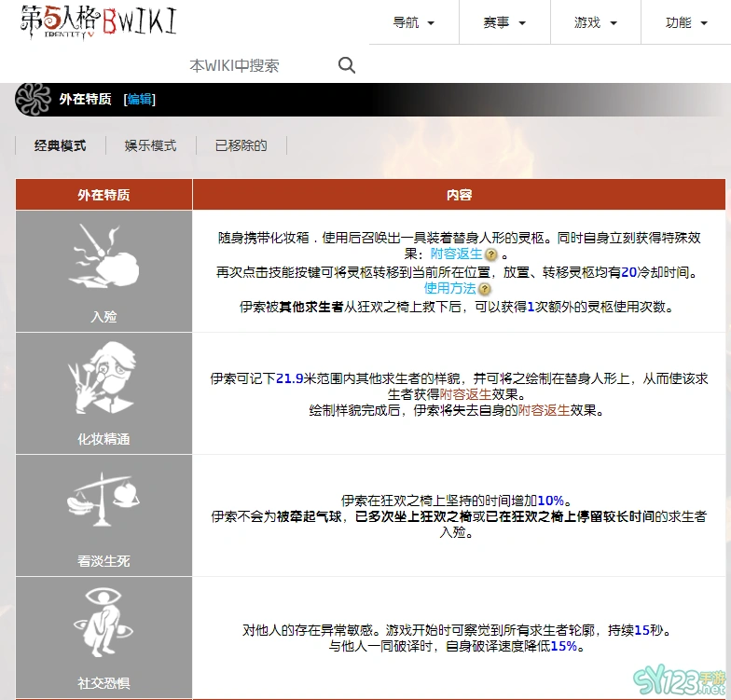Click the 化妆精通 trait name label
Screen dimensions: 731x700
[104, 439]
